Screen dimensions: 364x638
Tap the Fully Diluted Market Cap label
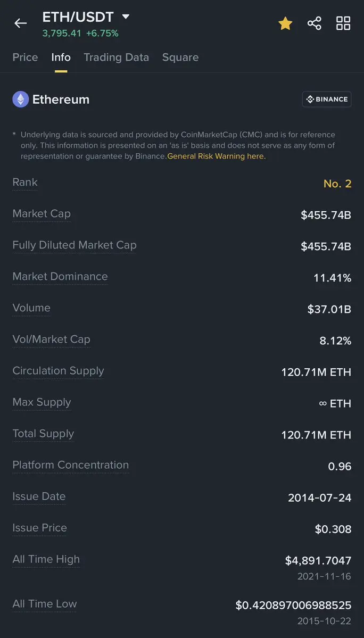pyautogui.click(x=75, y=245)
